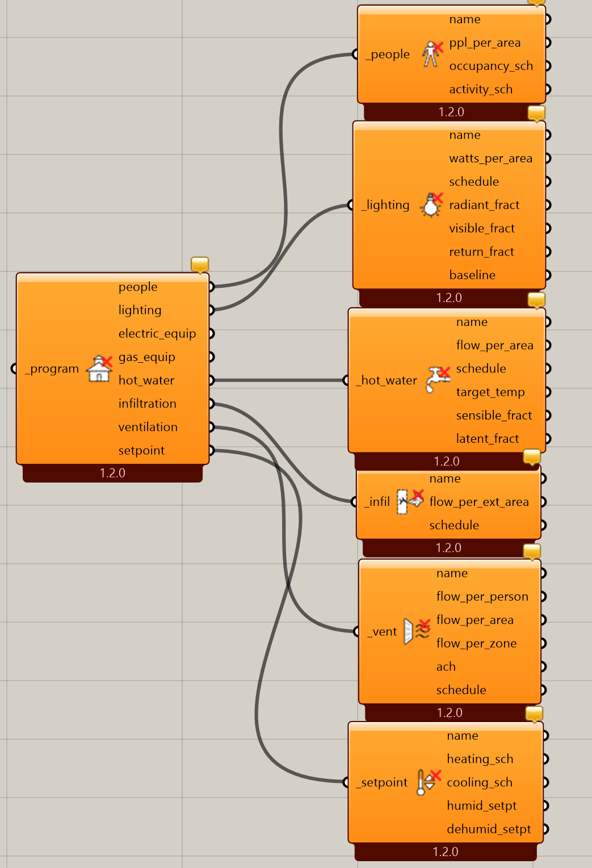
Task: Click the _lighting input grip
Action: point(351,205)
